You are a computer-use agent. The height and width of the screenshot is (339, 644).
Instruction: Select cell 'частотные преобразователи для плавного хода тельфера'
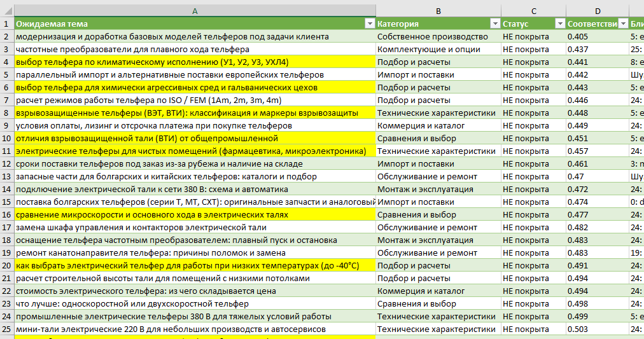click(195, 49)
